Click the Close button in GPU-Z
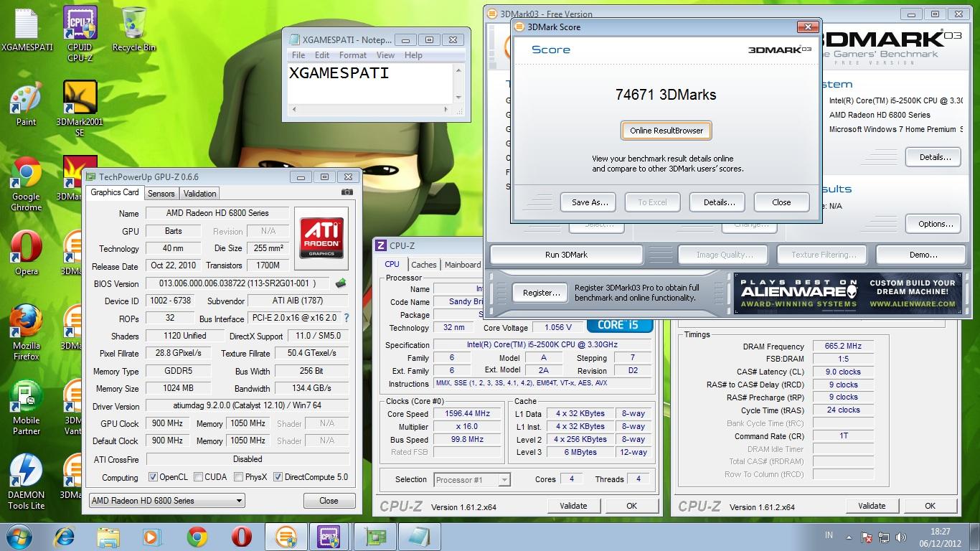The width and height of the screenshot is (980, 551). [329, 501]
